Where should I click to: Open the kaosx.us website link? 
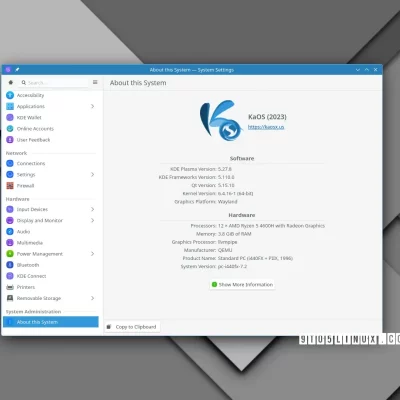(x=266, y=127)
